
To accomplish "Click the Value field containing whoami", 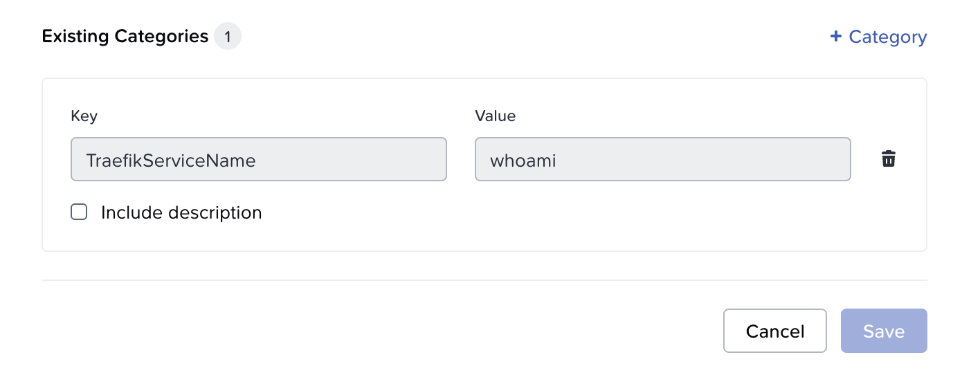I will (662, 160).
